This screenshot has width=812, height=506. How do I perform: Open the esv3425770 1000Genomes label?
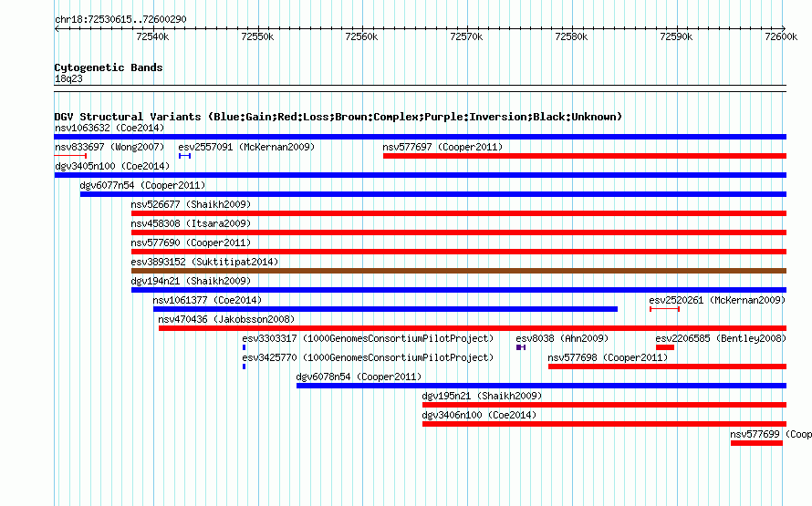368,357
